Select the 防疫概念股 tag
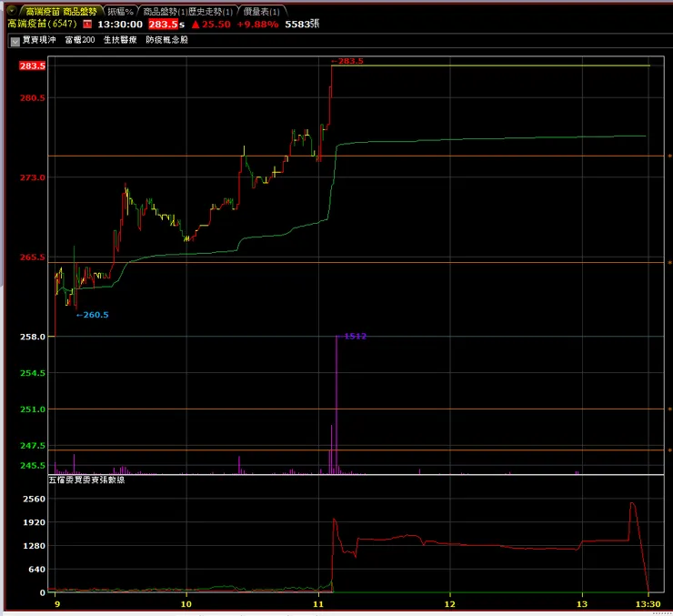Screen dimensions: 673x616 (167, 40)
